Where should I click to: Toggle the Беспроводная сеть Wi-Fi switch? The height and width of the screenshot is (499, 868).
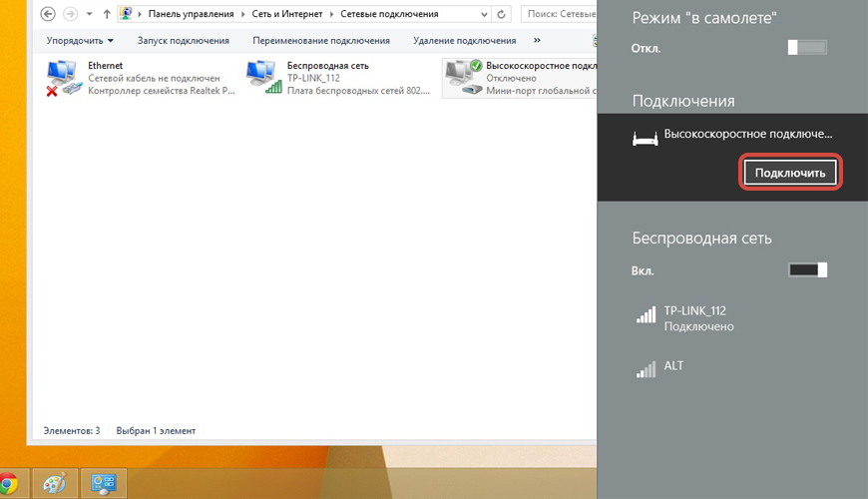pyautogui.click(x=807, y=269)
